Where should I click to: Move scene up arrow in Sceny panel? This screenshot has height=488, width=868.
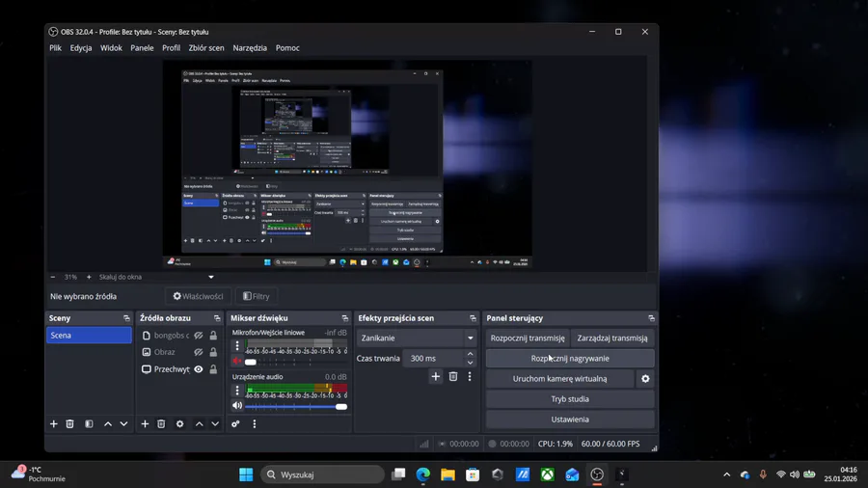(108, 423)
